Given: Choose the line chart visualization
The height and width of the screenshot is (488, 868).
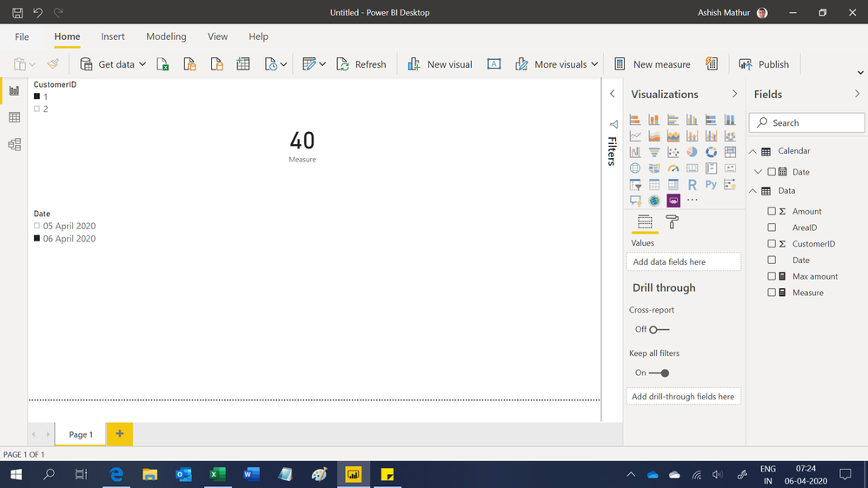Looking at the screenshot, I should click(x=635, y=135).
